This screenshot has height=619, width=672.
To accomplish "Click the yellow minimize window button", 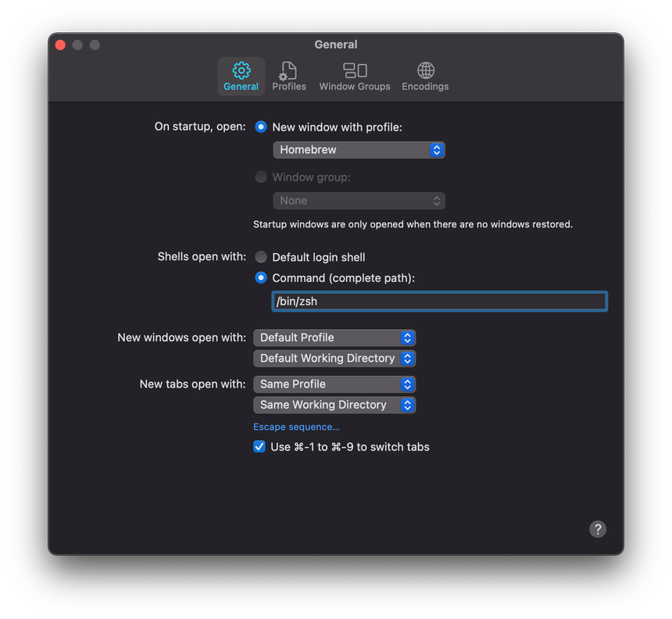I will tap(77, 45).
